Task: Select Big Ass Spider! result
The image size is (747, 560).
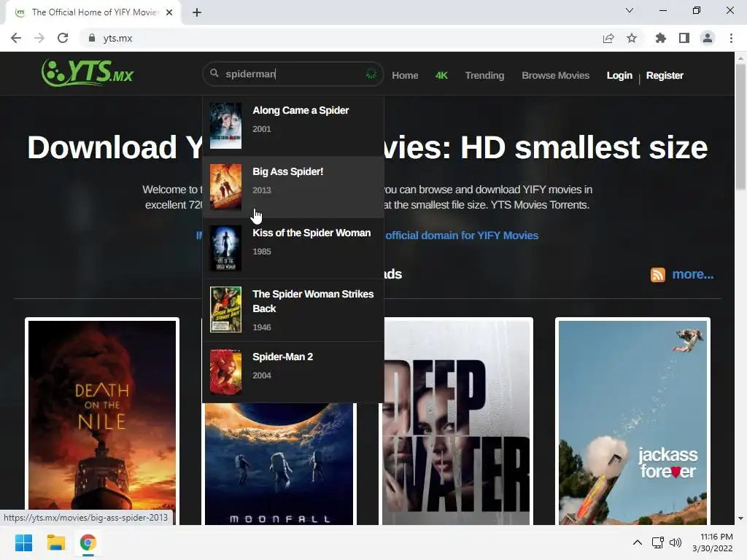Action: (x=293, y=187)
